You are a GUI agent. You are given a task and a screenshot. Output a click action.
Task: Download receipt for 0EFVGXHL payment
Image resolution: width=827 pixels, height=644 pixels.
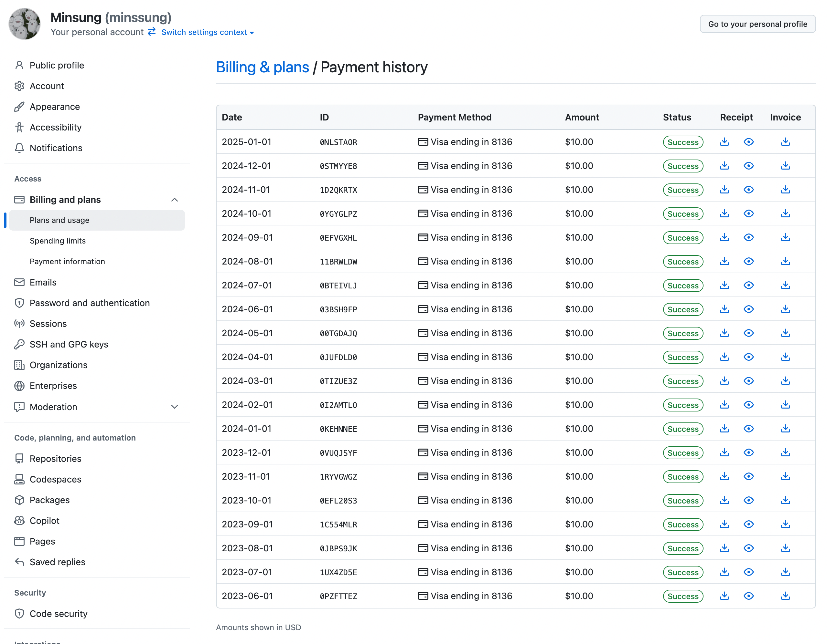coord(724,238)
